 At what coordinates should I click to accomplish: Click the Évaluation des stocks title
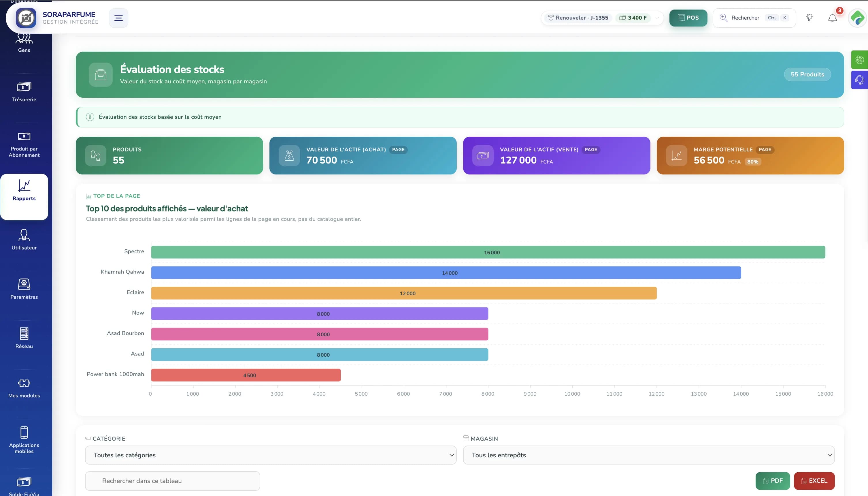point(172,69)
